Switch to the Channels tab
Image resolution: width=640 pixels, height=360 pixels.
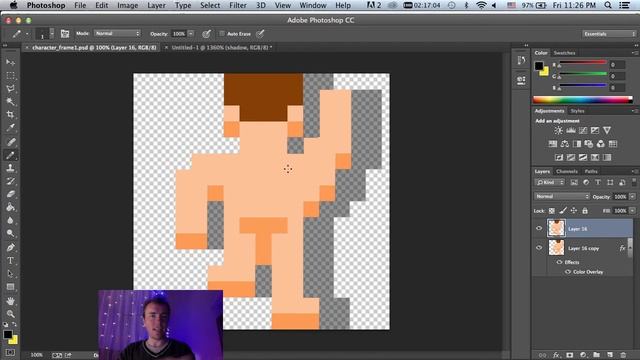(x=567, y=171)
